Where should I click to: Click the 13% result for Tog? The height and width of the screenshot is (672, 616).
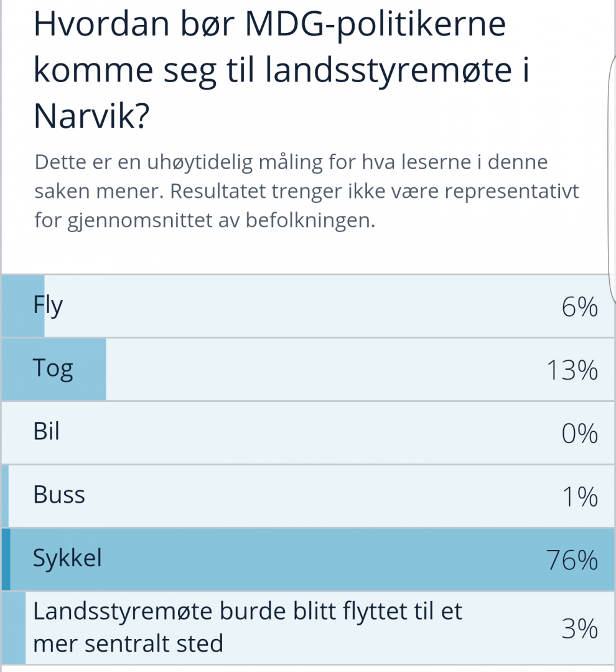(x=572, y=371)
